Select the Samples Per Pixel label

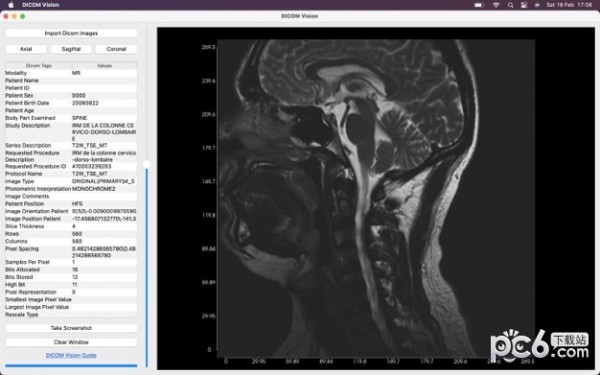pyautogui.click(x=28, y=262)
